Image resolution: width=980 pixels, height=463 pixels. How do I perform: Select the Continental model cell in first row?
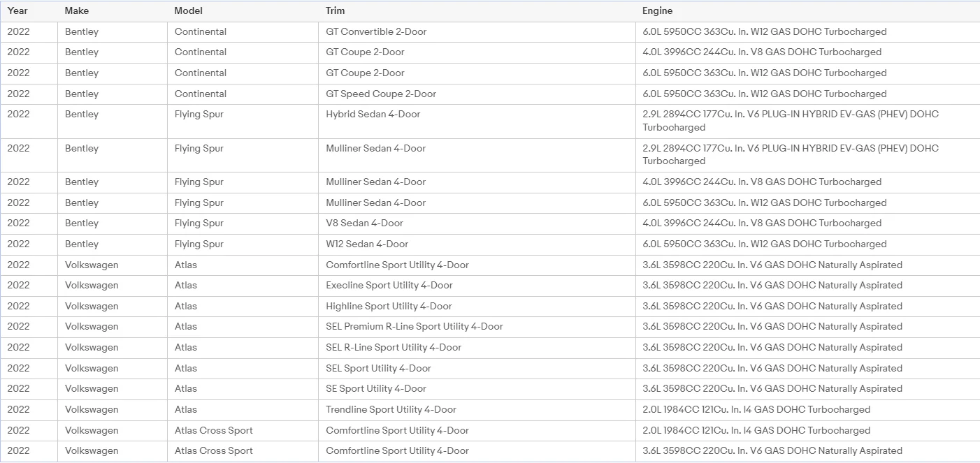(x=243, y=32)
